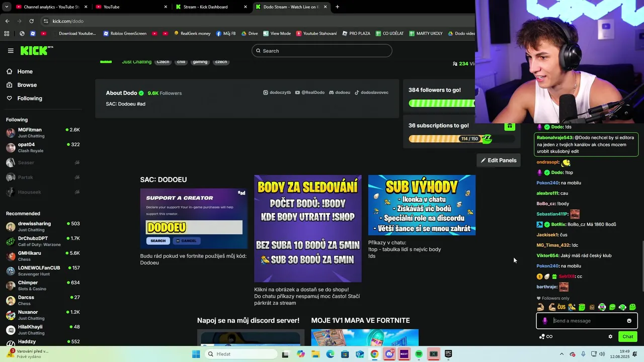Open the emoji picker in chat input
644x362 pixels.
pyautogui.click(x=629, y=321)
